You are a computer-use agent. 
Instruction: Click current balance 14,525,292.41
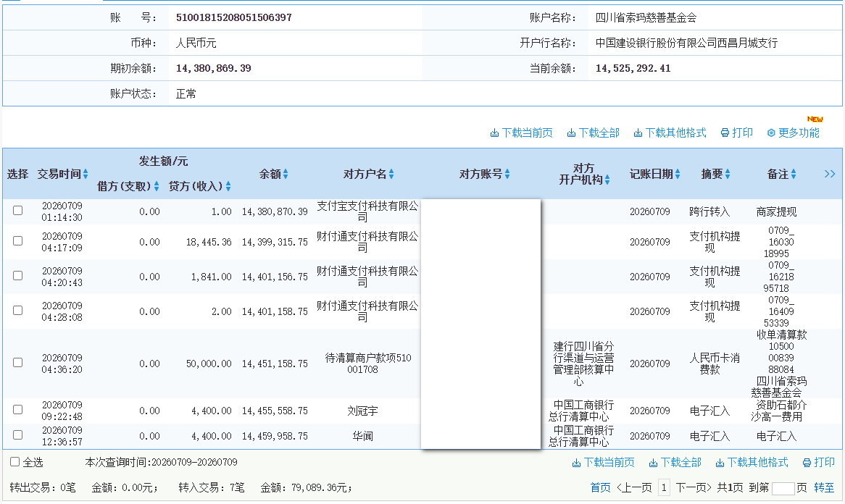(633, 68)
